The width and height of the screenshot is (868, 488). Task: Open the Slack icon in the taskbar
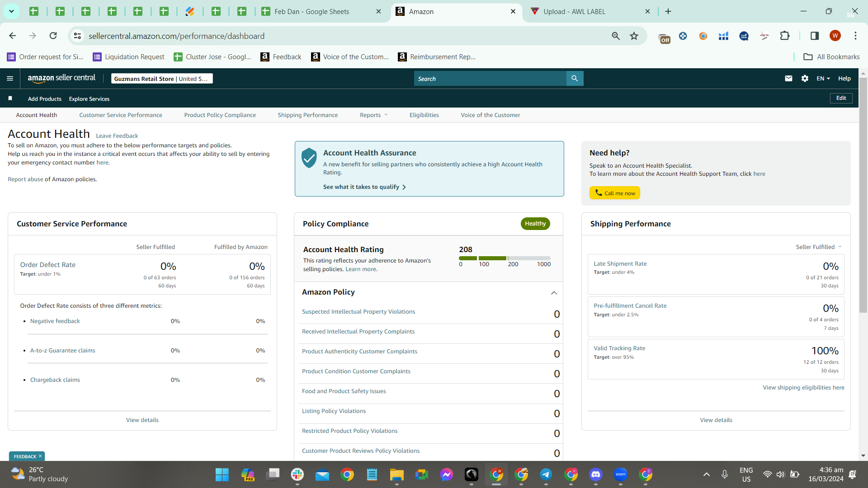297,475
